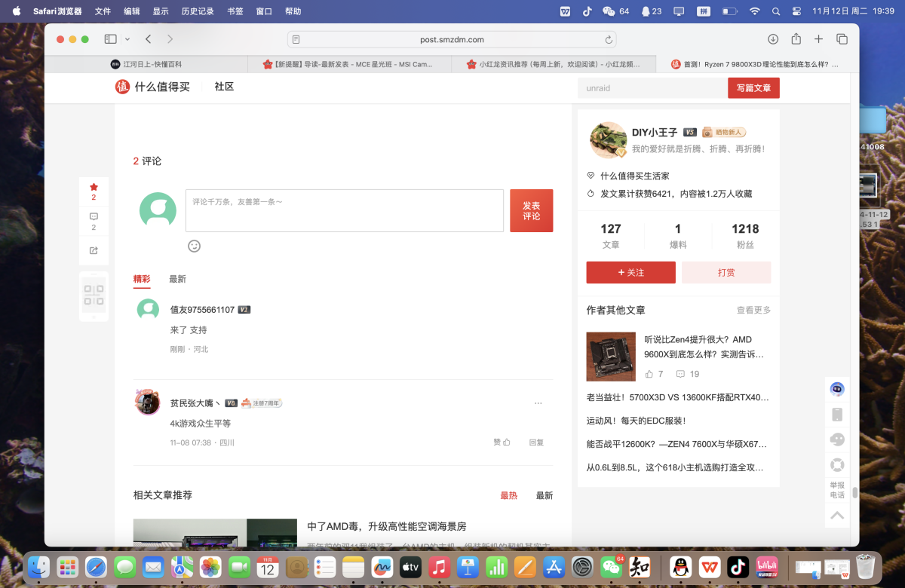Toggle the Safari sidebar
This screenshot has width=905, height=588.
point(110,39)
